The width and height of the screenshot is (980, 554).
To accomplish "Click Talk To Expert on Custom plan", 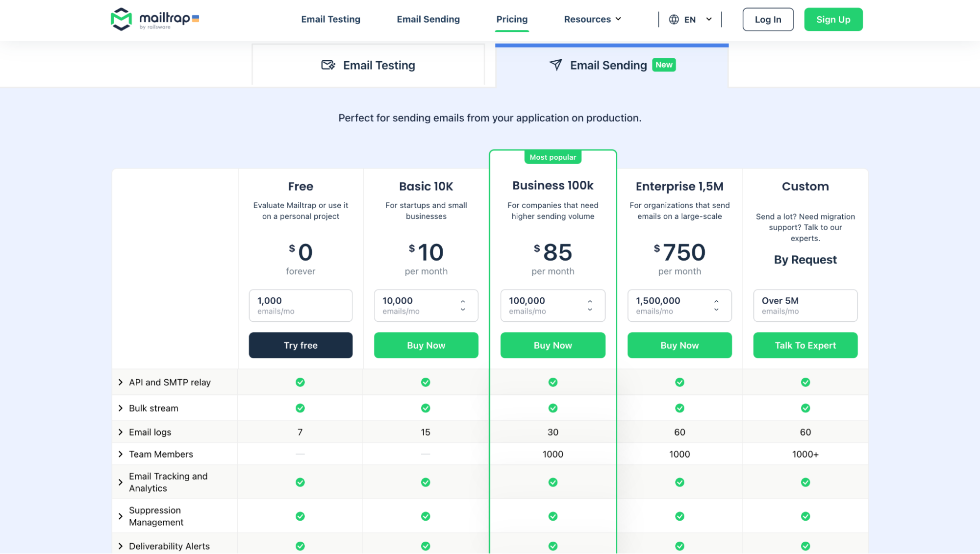I will click(x=805, y=345).
